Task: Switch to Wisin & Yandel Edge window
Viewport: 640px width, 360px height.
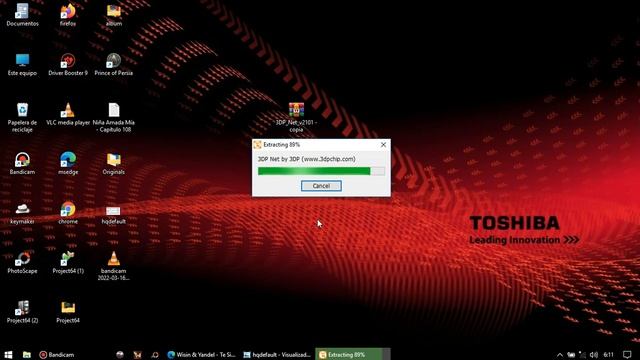Action: point(202,355)
